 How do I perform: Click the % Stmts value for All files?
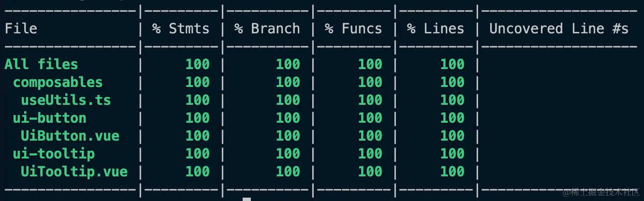pyautogui.click(x=198, y=64)
